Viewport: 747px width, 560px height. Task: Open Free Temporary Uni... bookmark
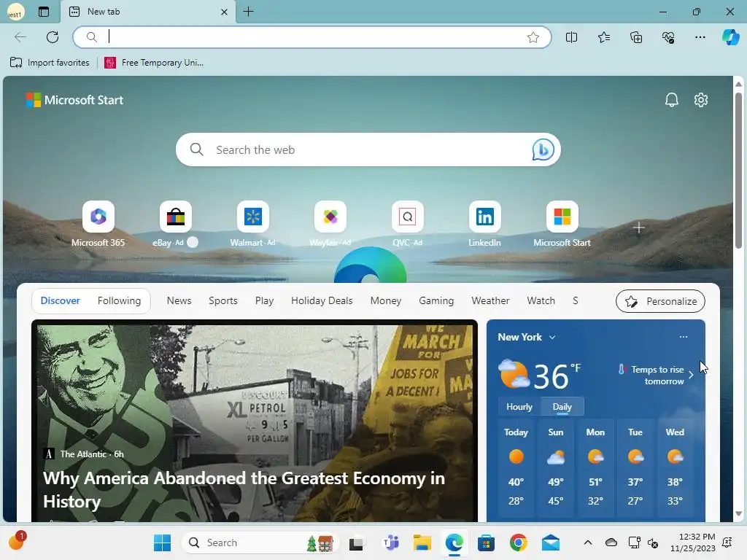[x=154, y=63]
